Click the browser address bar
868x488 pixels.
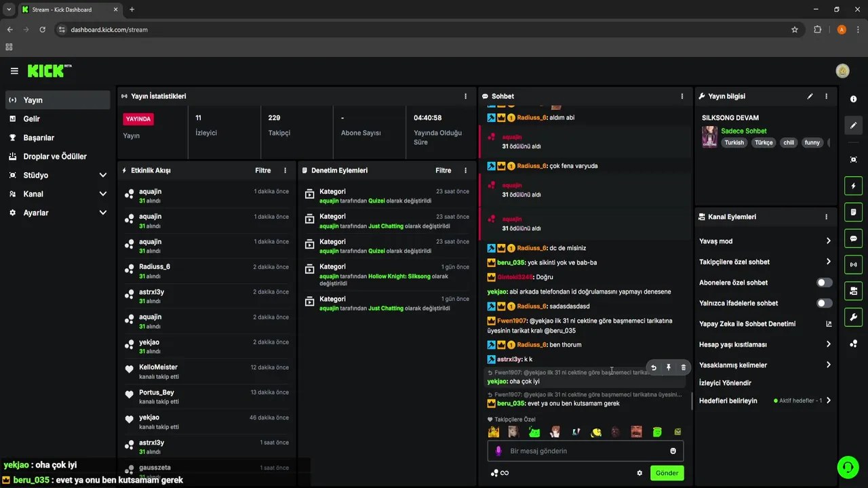click(x=427, y=30)
